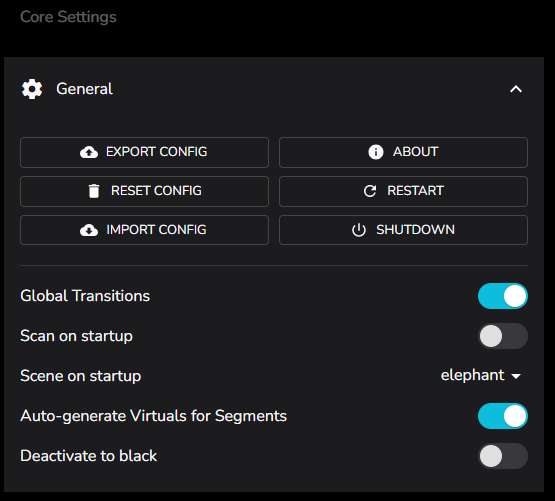This screenshot has height=501, width=555.
Task: Click the Scan on startup label
Action: [76, 336]
